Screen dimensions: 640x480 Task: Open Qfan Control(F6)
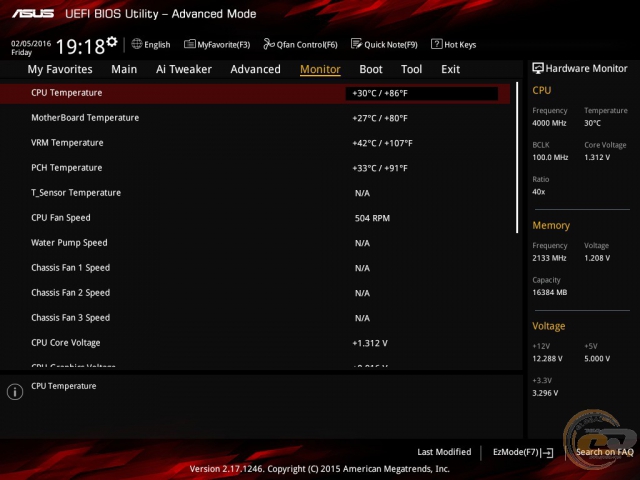coord(307,44)
